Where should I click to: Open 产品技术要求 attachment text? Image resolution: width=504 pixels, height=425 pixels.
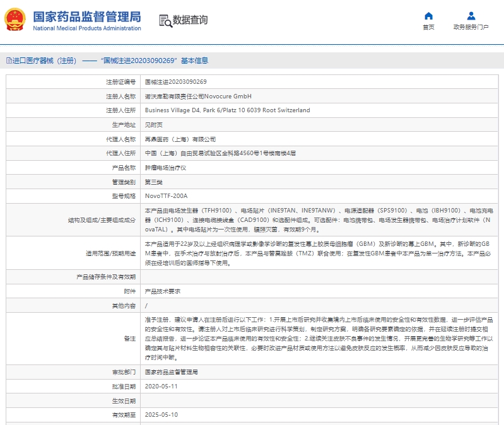click(x=163, y=291)
